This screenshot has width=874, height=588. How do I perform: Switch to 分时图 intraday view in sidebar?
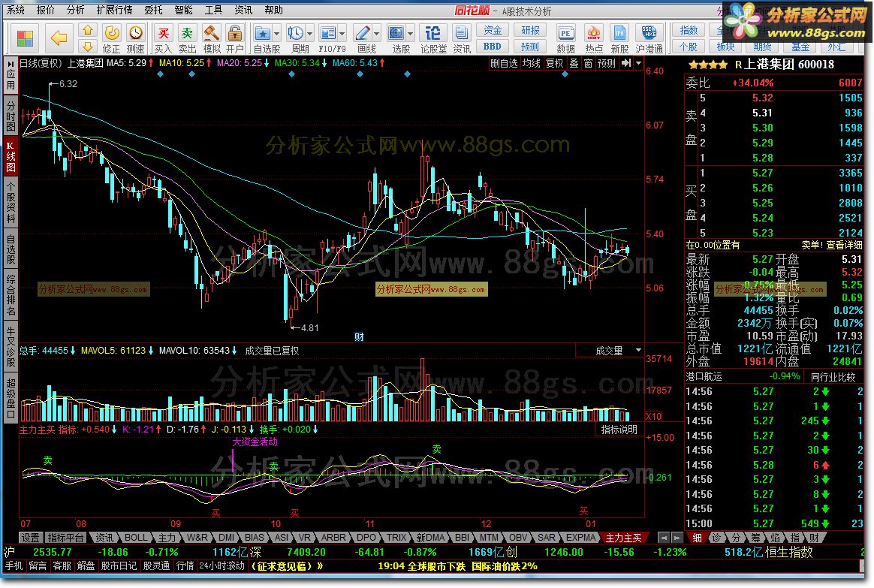click(11, 116)
